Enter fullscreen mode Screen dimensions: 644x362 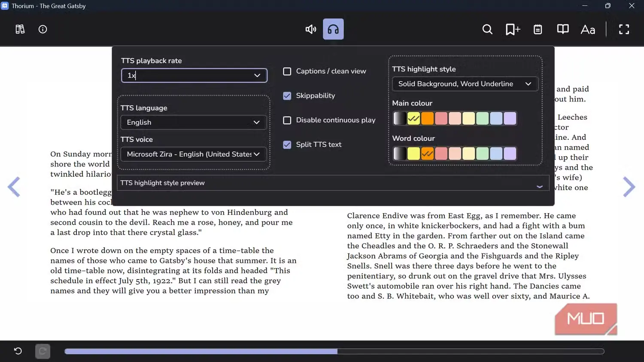pos(624,29)
